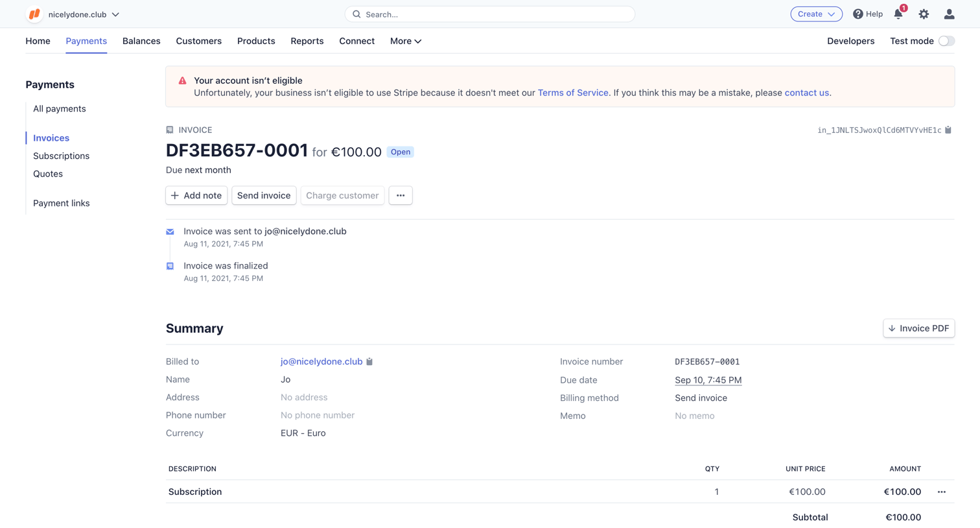The height and width of the screenshot is (528, 980).
Task: Click the Add note button
Action: click(196, 195)
